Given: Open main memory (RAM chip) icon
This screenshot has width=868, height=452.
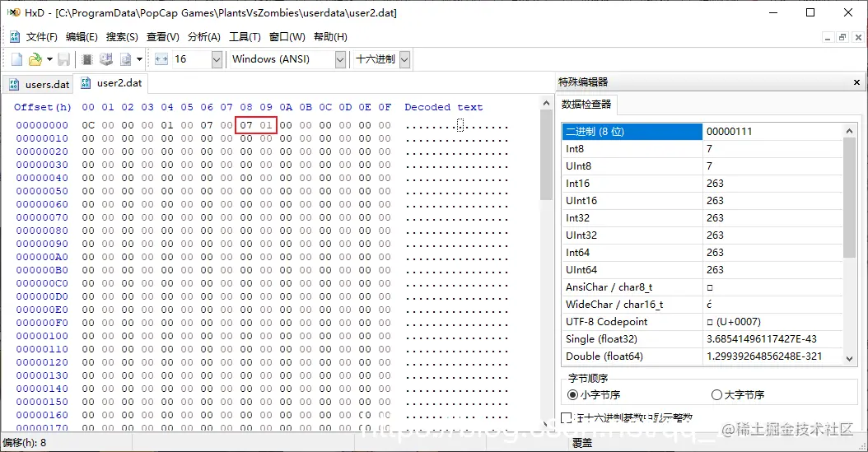Looking at the screenshot, I should pyautogui.click(x=87, y=59).
